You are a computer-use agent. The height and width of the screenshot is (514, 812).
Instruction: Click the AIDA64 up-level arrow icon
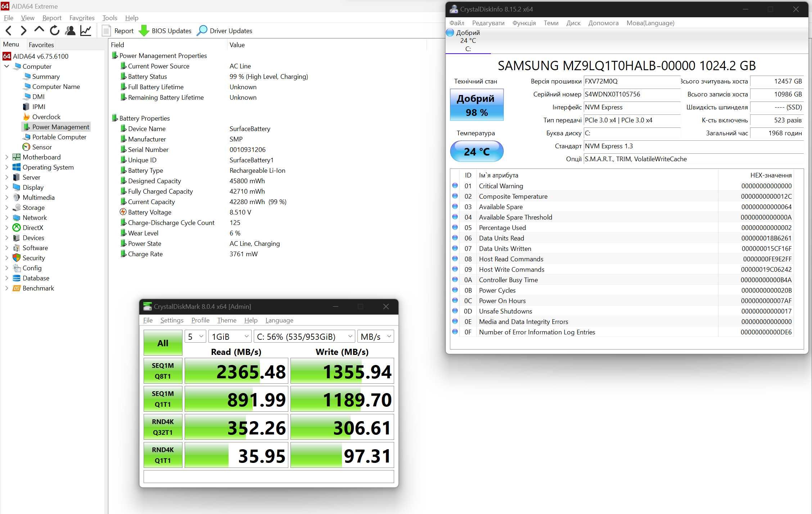point(39,30)
